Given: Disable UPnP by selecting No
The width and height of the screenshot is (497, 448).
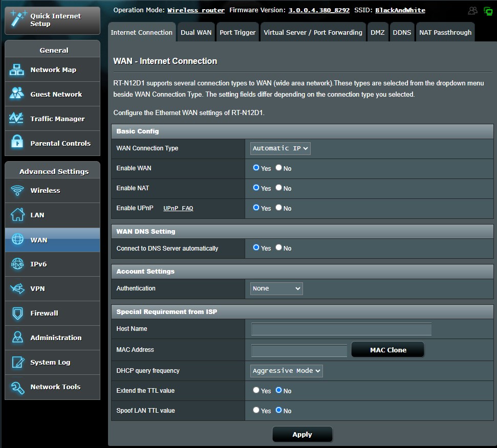Looking at the screenshot, I should 279,208.
